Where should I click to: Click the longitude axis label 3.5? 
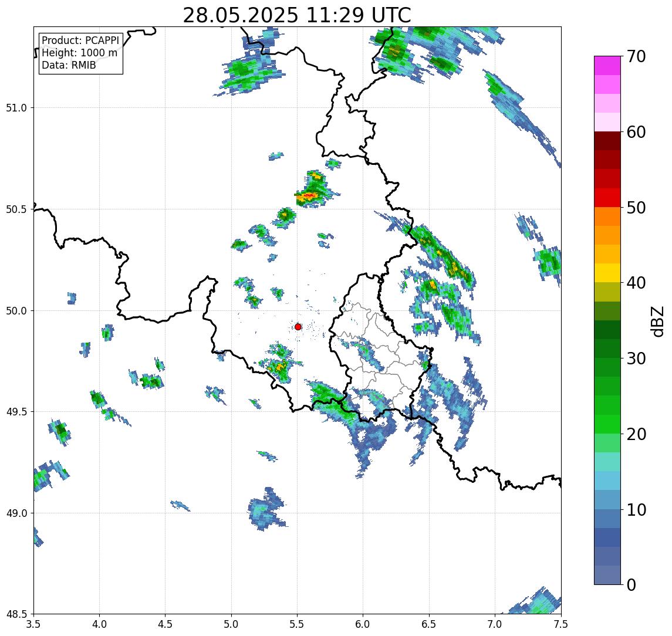coord(34,624)
